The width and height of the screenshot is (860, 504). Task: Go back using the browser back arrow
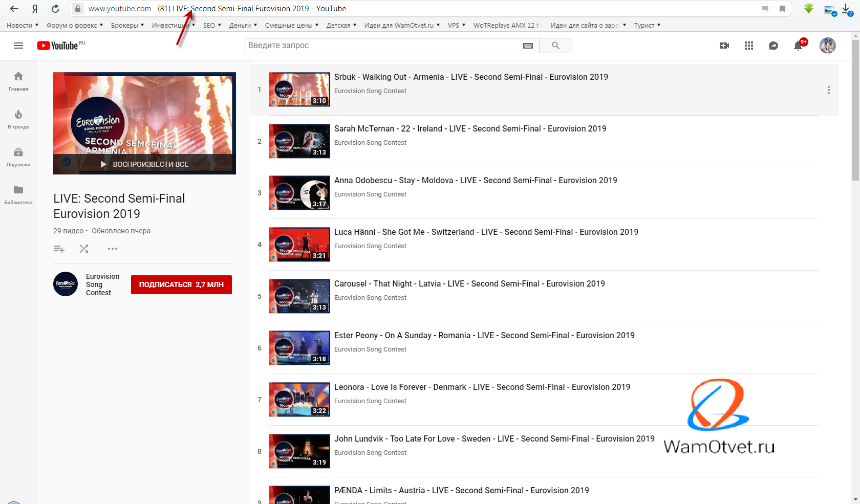click(x=14, y=9)
